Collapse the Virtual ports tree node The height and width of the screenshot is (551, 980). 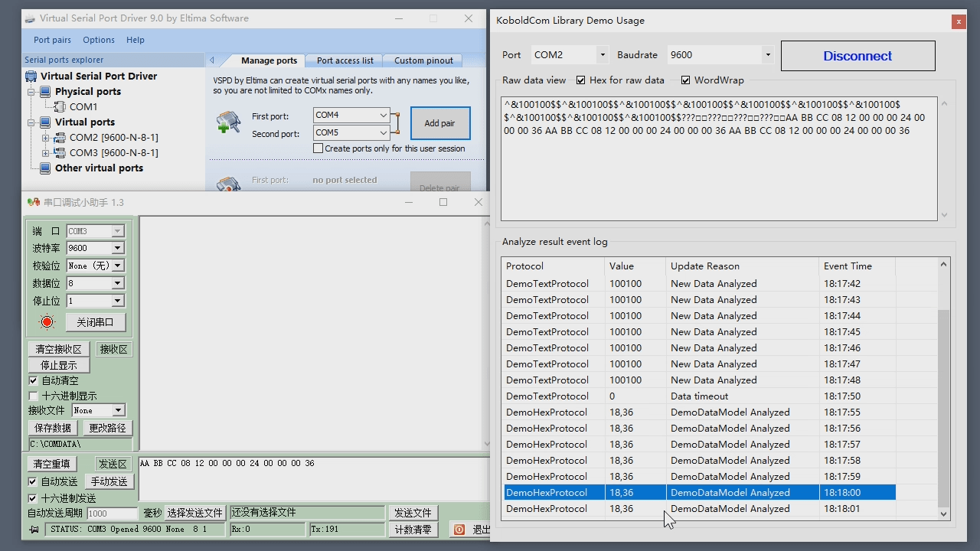pos(31,122)
